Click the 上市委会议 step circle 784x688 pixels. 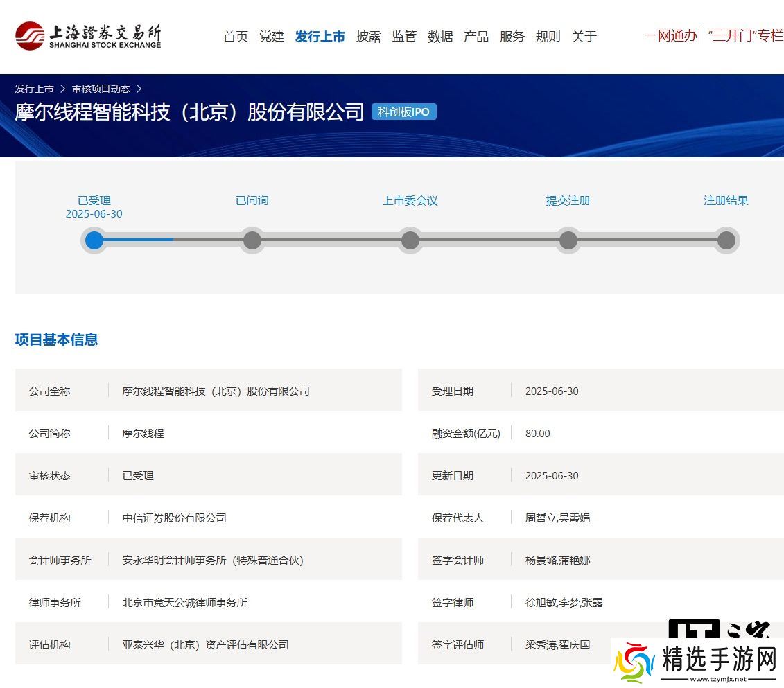[410, 240]
